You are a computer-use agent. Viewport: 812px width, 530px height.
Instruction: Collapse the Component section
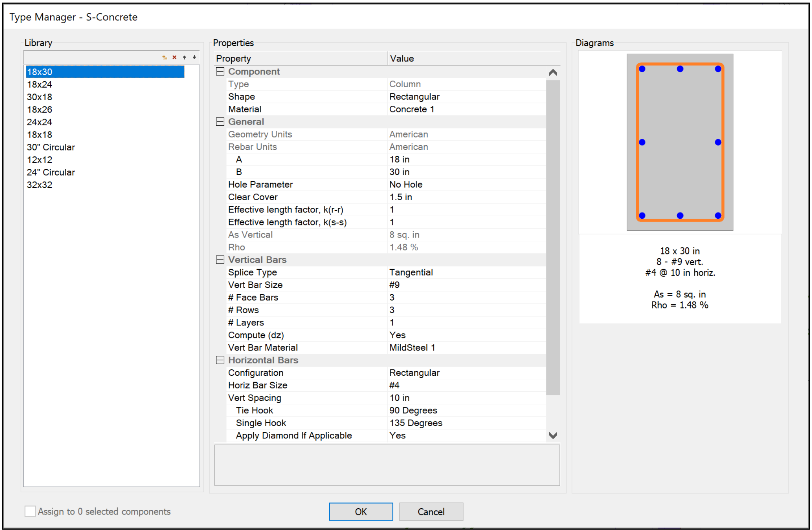click(220, 71)
